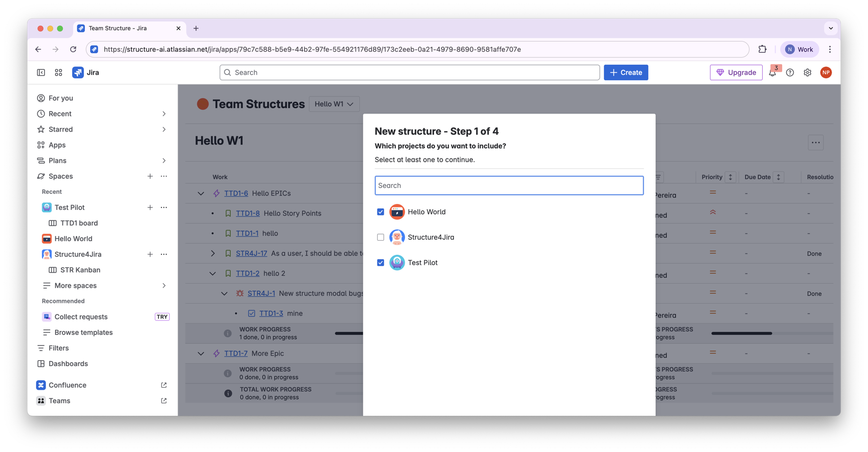Collapse the sidebar with the panel icon
The height and width of the screenshot is (452, 868).
tap(41, 73)
